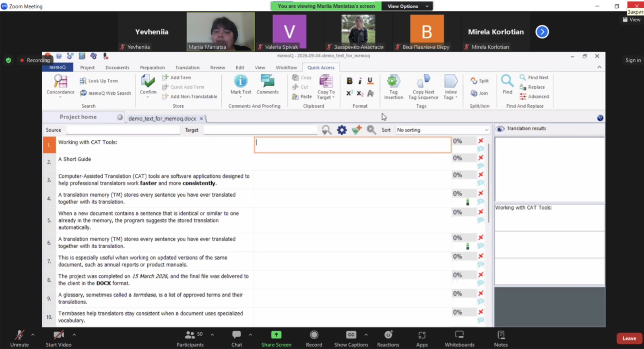Click Replace in Find And Replace group
Screen dimensions: 644x349
[x=532, y=87]
